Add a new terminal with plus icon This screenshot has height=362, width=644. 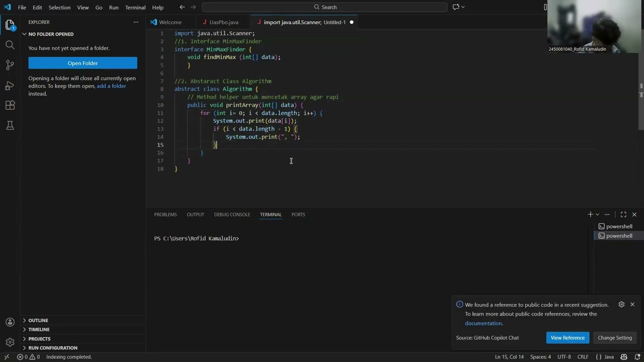coord(590,215)
